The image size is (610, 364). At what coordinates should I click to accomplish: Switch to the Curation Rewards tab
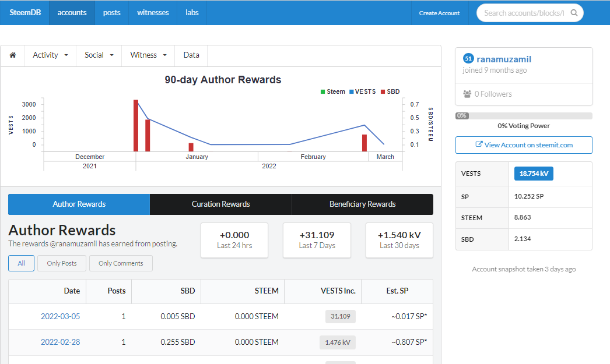click(x=220, y=204)
